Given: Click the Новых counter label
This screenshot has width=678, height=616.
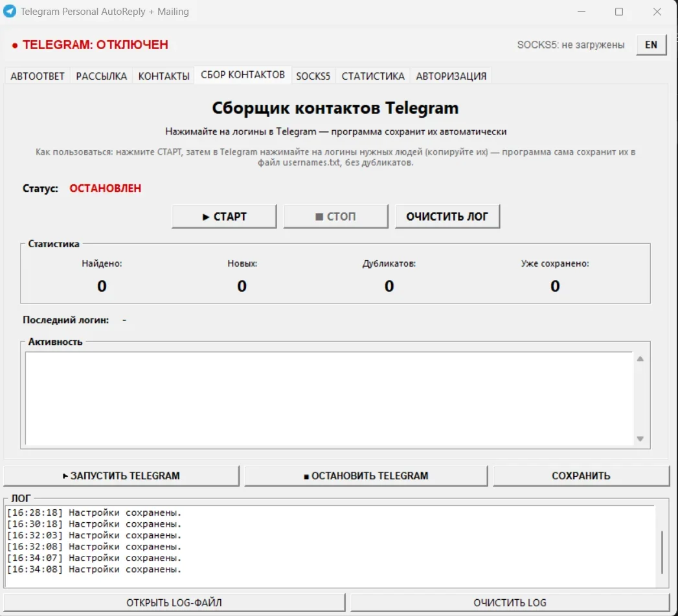Looking at the screenshot, I should click(x=242, y=263).
